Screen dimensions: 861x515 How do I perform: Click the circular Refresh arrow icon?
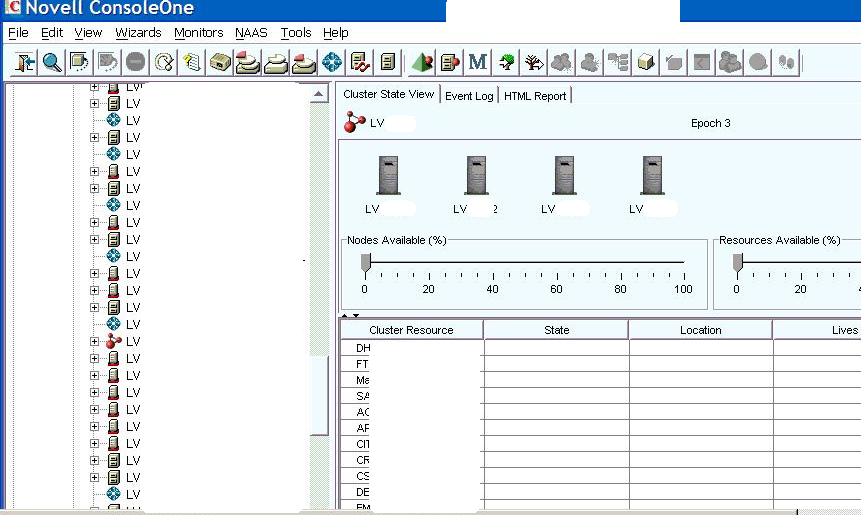[x=164, y=62]
